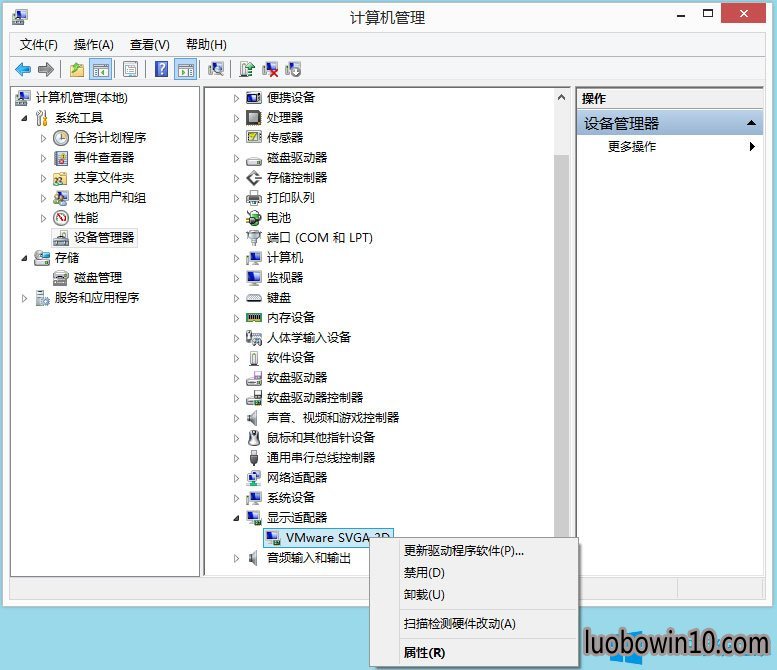Choose 更新驱动程序软件(P)... from context menu
Screen dimensions: 777x670
point(463,551)
